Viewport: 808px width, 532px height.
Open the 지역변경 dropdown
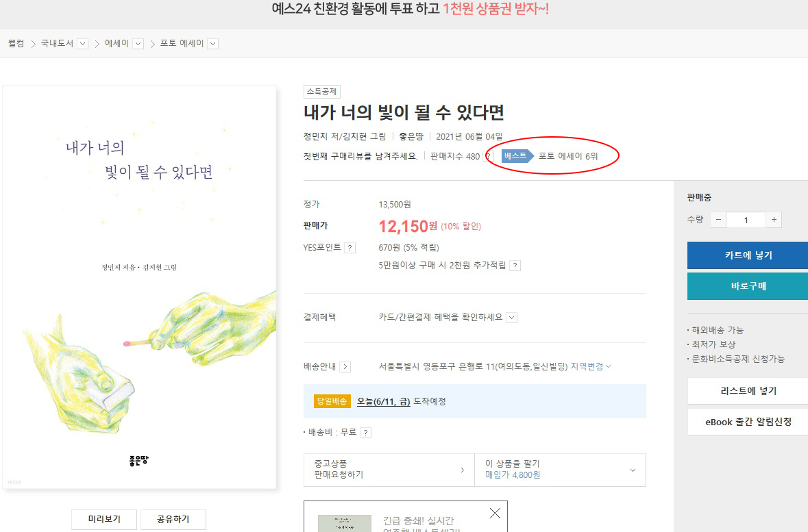point(591,366)
